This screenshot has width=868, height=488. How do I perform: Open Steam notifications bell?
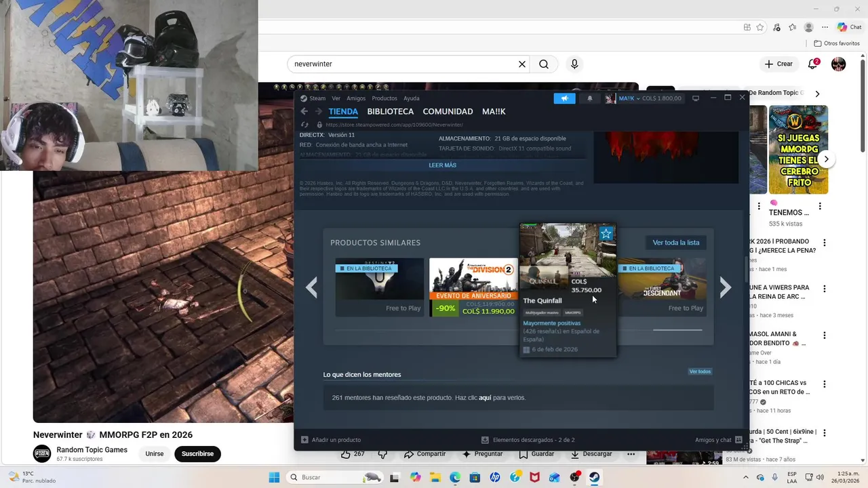pyautogui.click(x=589, y=98)
